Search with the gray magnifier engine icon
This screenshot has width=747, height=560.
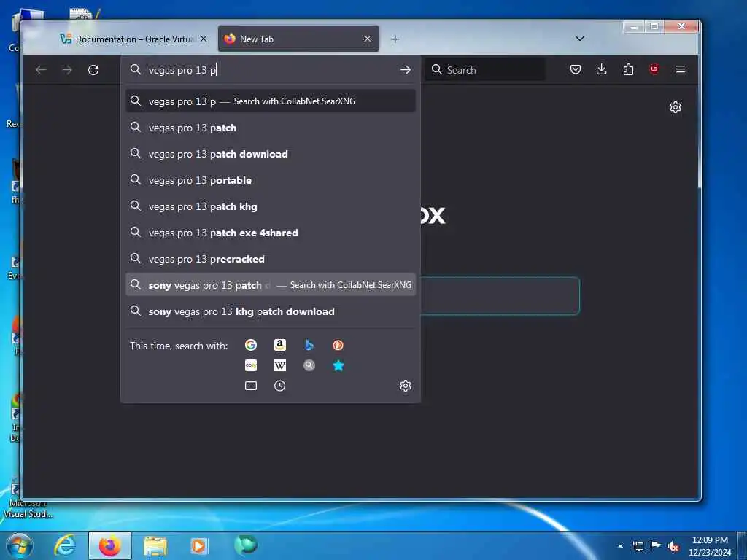309,365
